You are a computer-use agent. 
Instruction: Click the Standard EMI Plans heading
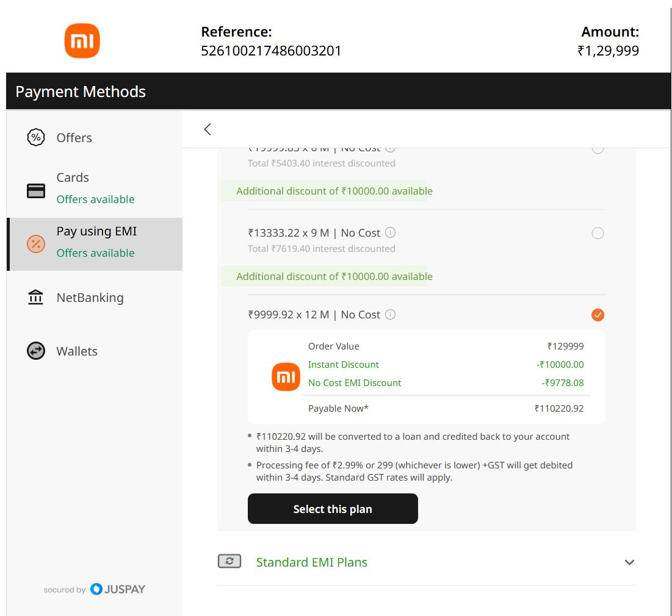tap(311, 562)
